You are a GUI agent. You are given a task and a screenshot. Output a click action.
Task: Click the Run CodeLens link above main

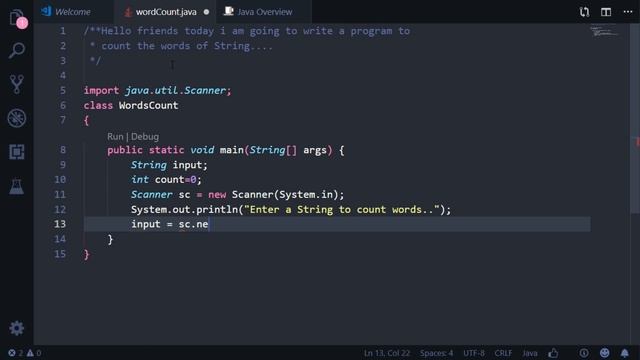(115, 136)
